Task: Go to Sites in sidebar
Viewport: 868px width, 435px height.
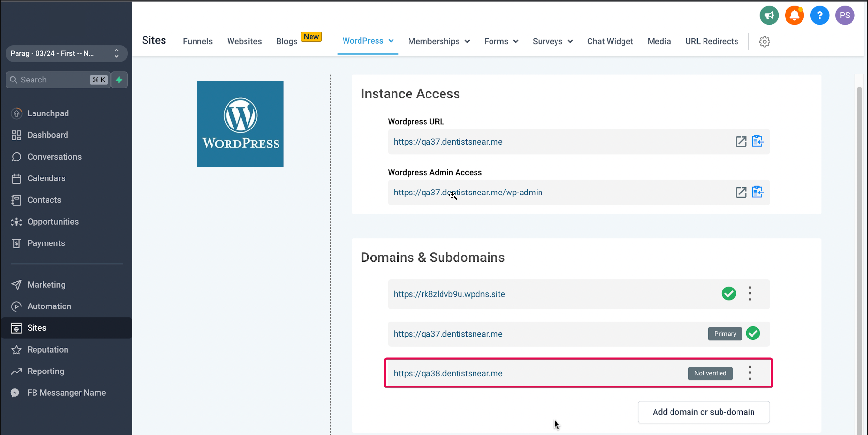Action: (66, 328)
